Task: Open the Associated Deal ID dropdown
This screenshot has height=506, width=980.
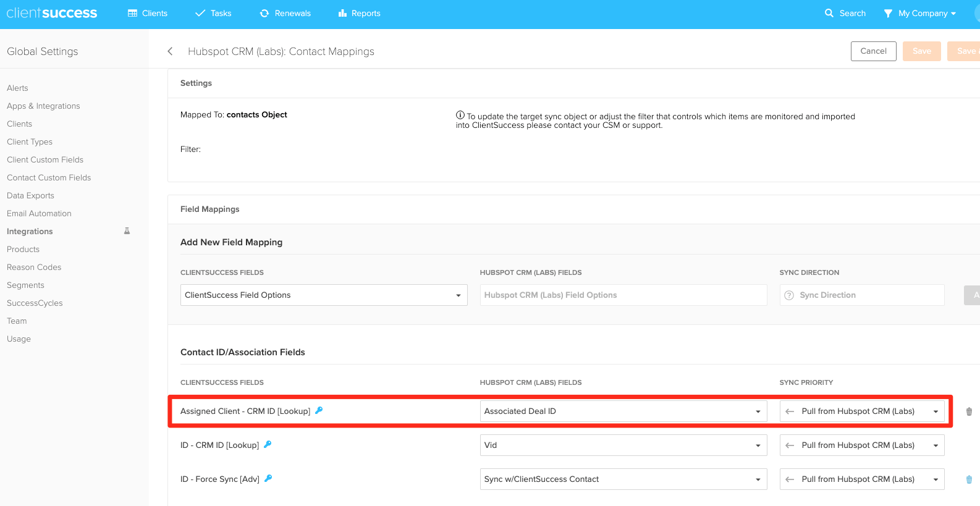Action: (623, 411)
